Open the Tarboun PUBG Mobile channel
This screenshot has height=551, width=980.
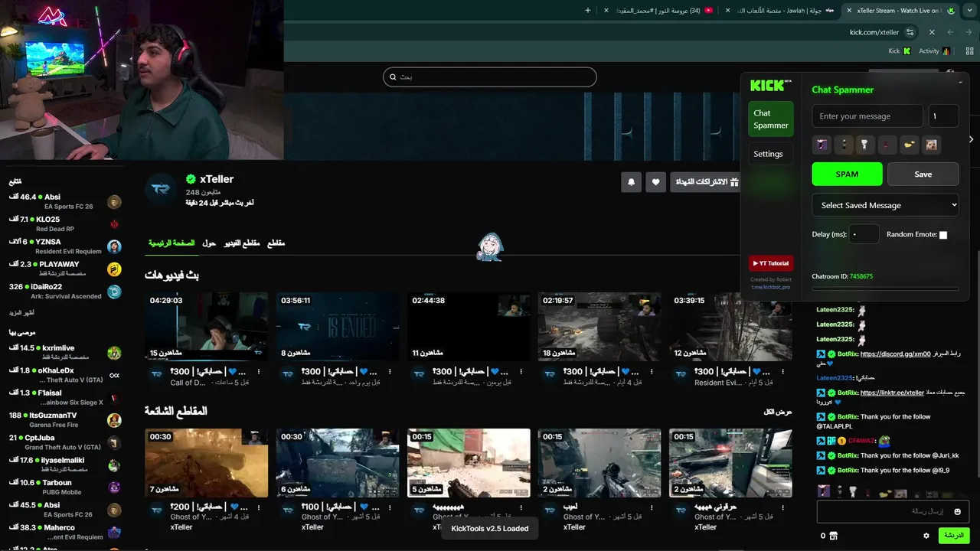point(65,487)
